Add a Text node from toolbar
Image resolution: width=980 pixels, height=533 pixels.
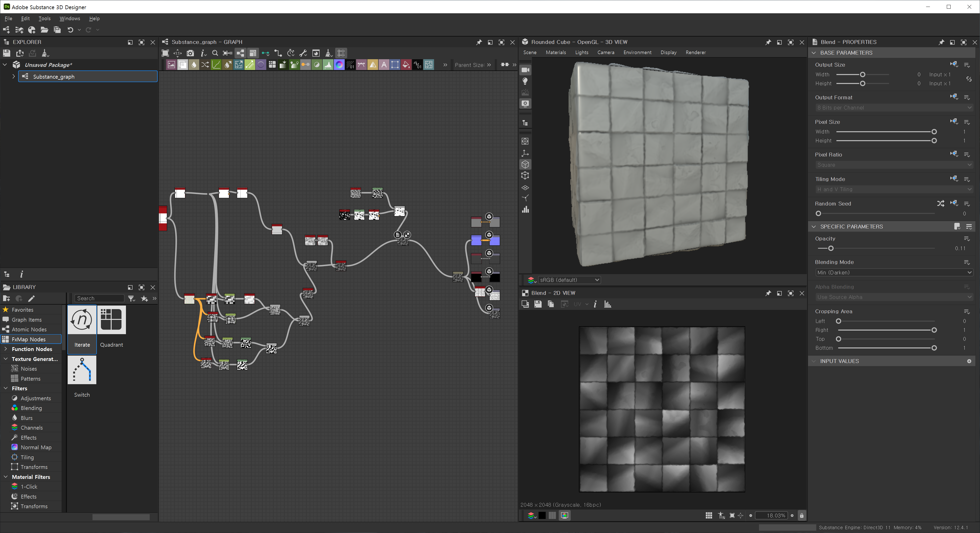pos(384,65)
